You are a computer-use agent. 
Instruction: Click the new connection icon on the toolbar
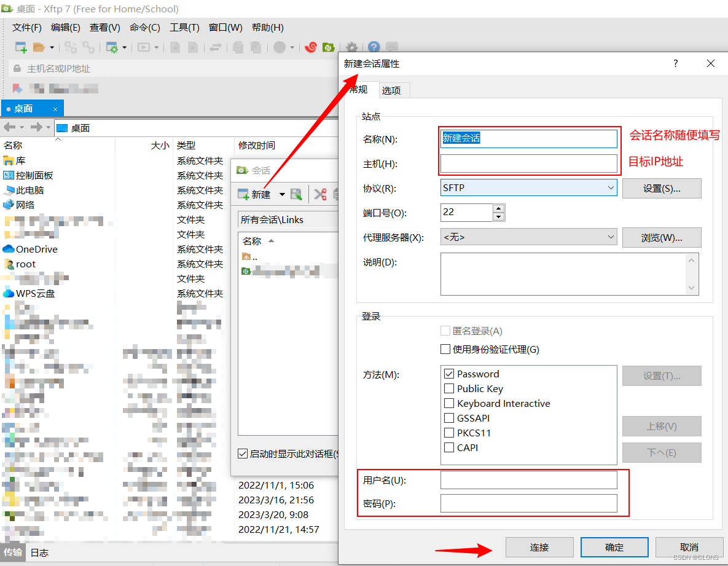[20, 47]
